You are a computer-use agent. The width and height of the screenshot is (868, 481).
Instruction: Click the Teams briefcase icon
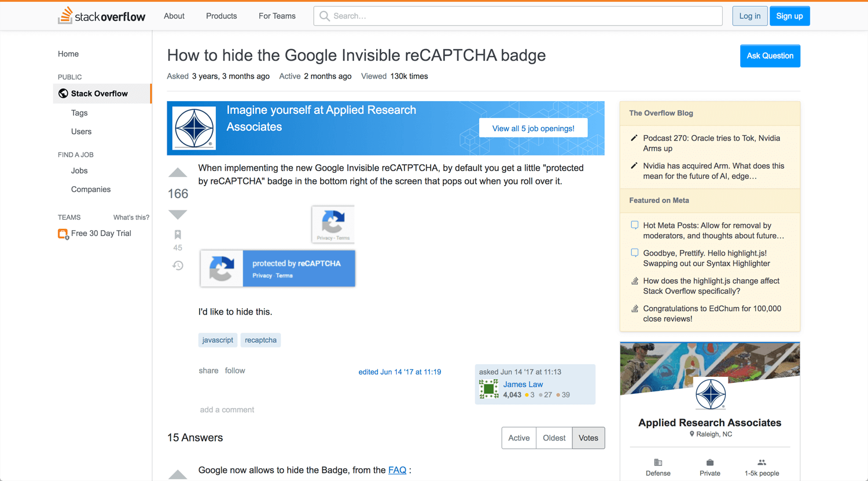point(63,234)
